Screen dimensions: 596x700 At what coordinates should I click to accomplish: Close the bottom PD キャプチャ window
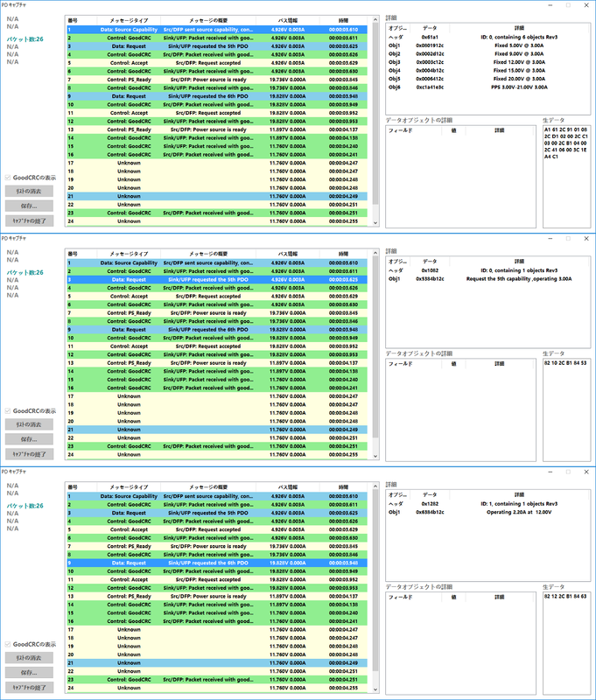click(x=586, y=472)
